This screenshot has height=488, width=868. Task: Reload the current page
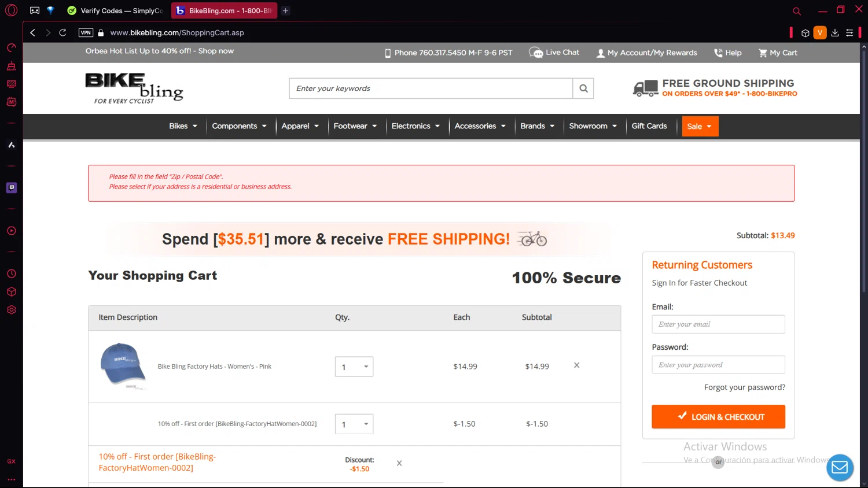click(62, 32)
